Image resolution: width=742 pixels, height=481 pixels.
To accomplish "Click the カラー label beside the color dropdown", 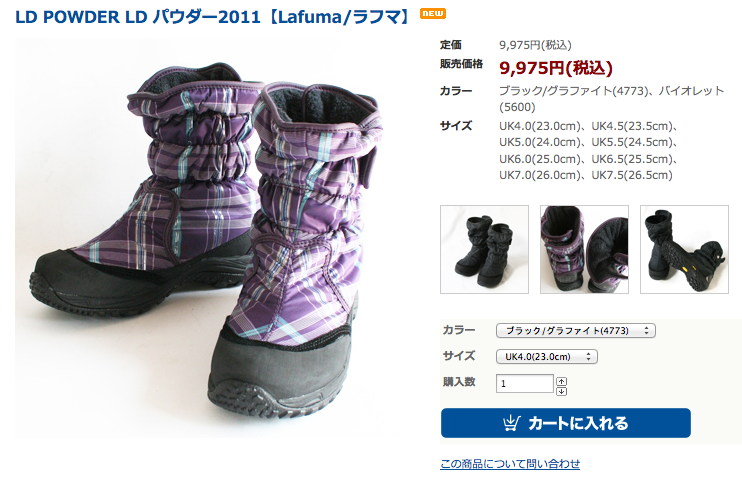I will click(x=459, y=330).
